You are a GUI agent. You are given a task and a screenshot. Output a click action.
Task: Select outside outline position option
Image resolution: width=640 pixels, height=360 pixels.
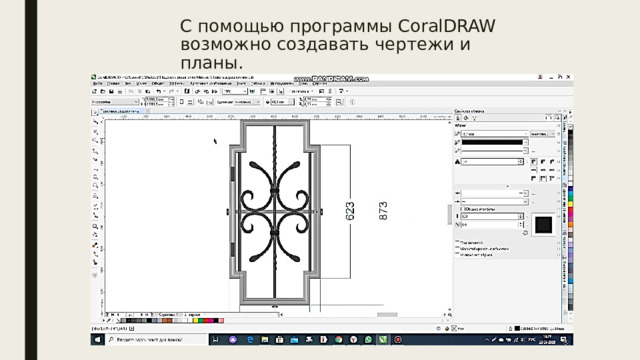coord(533,178)
